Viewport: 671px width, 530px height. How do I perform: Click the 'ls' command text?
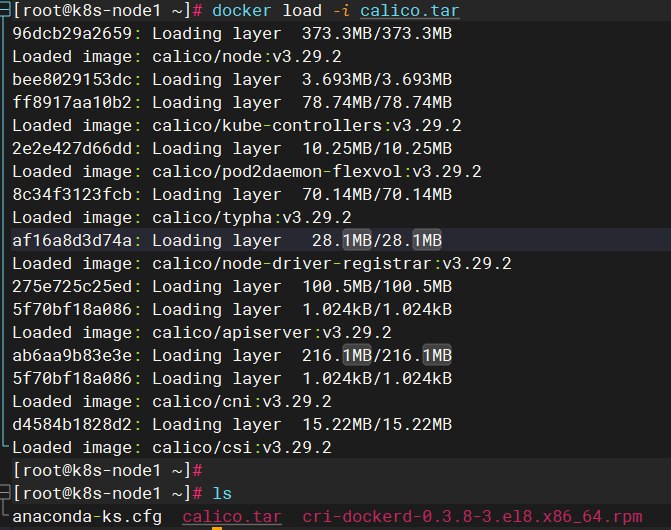tap(222, 494)
